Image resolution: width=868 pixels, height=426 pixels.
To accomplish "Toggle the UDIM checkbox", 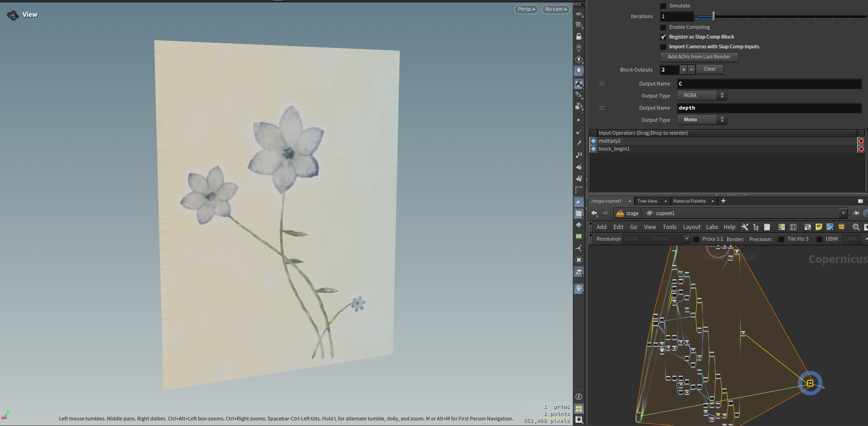I will click(819, 239).
